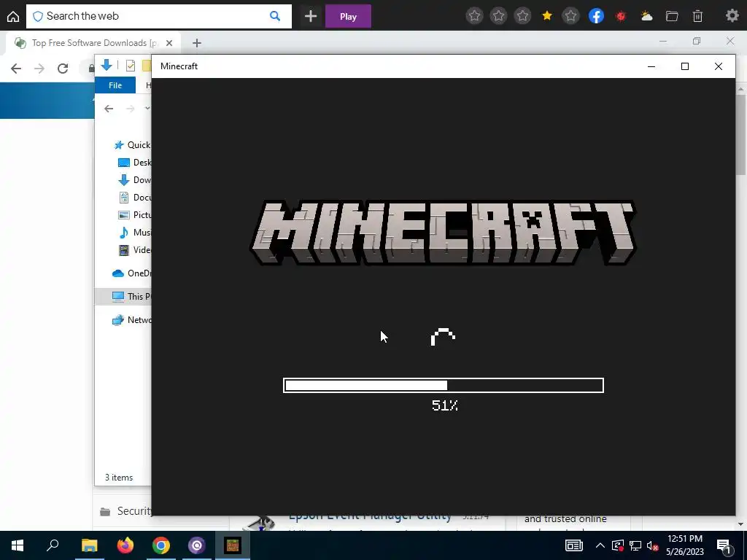The image size is (747, 560).
Task: Close the Top Free Software Downloads tab
Action: point(169,43)
